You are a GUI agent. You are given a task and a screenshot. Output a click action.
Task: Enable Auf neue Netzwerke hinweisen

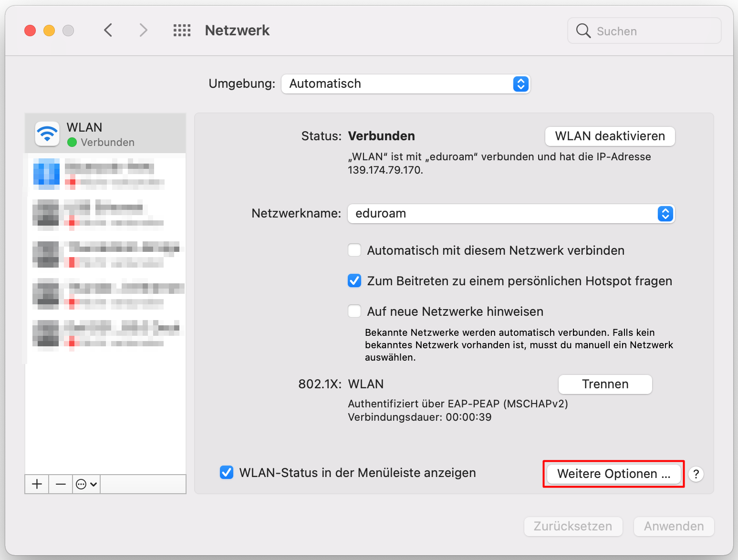click(x=354, y=311)
